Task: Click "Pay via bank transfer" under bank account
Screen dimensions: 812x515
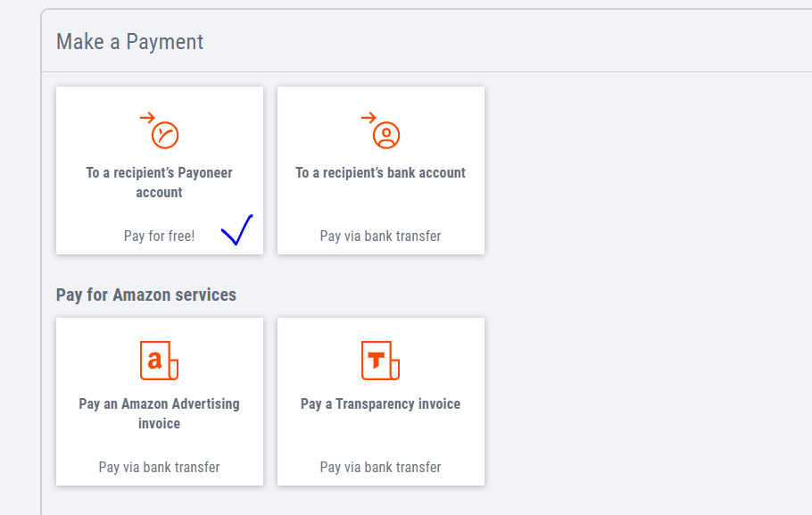Action: 381,237
